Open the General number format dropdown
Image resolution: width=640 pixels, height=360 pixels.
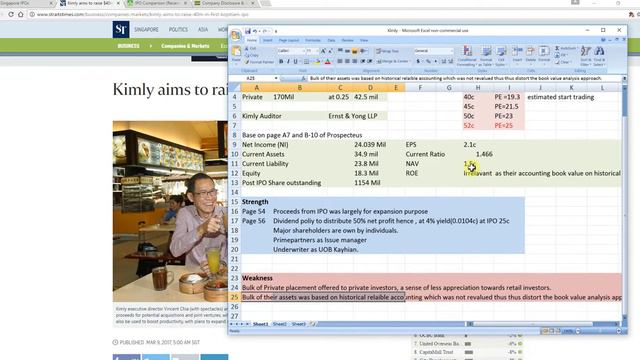451,51
